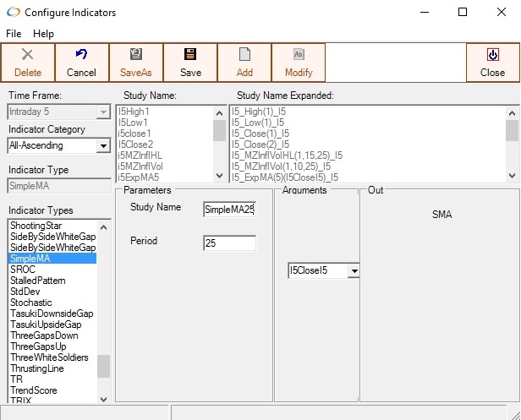
Task: Open the Time Frame combo box
Action: coord(103,112)
